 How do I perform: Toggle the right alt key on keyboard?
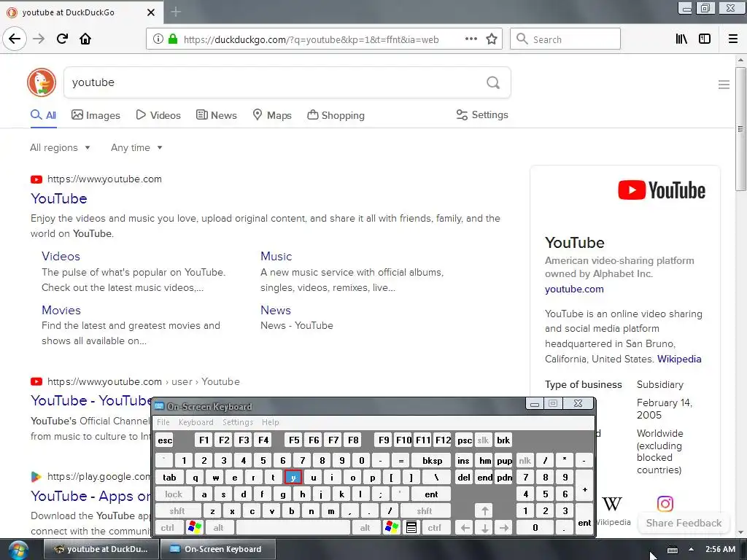(365, 528)
